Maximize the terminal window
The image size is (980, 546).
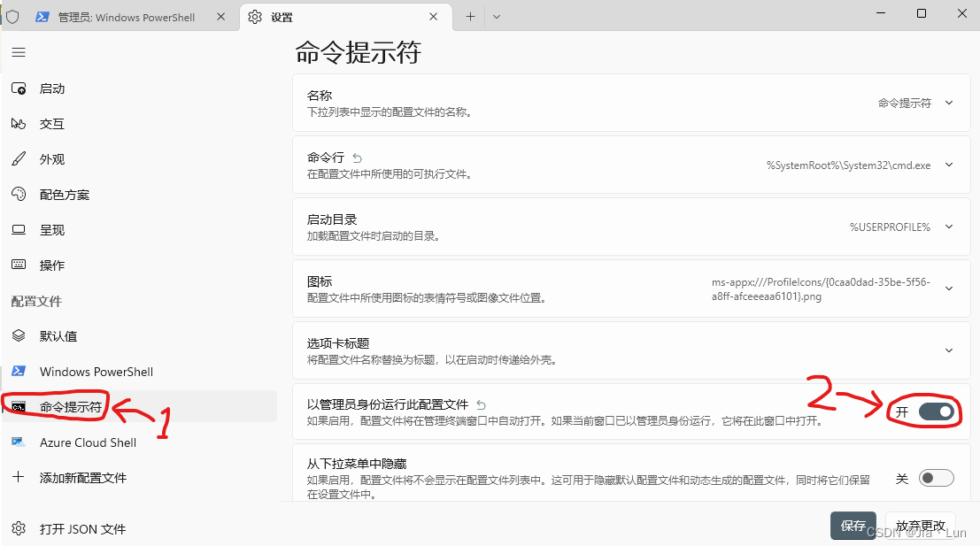(x=922, y=13)
